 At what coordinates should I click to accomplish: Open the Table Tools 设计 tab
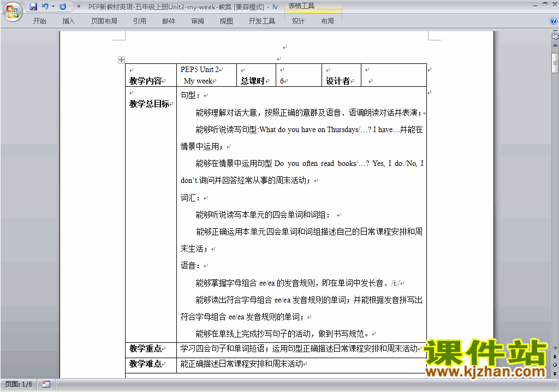pyautogui.click(x=298, y=21)
